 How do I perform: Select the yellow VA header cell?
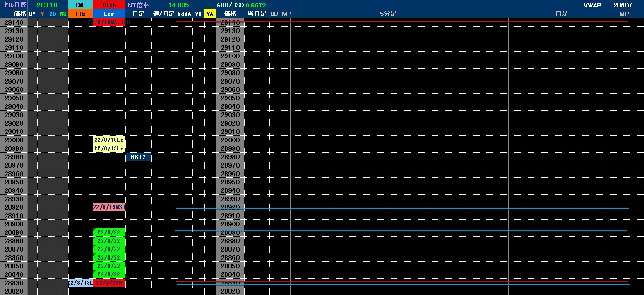[x=210, y=14]
